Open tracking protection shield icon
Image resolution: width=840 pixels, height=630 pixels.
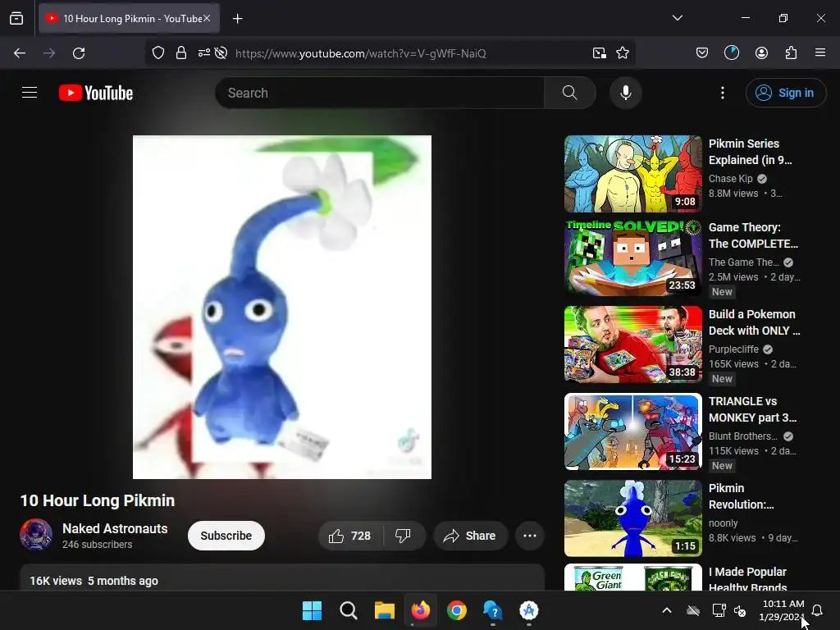158,53
